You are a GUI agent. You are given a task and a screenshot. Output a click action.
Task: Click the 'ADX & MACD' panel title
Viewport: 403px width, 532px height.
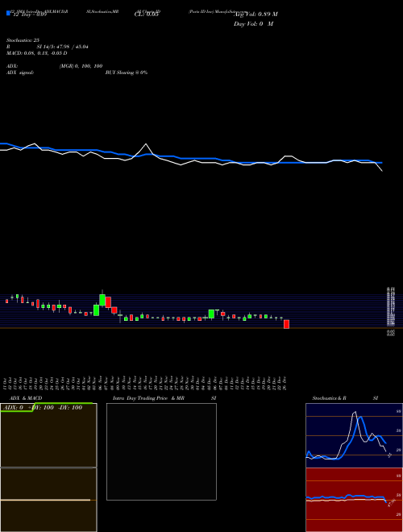(x=26, y=398)
